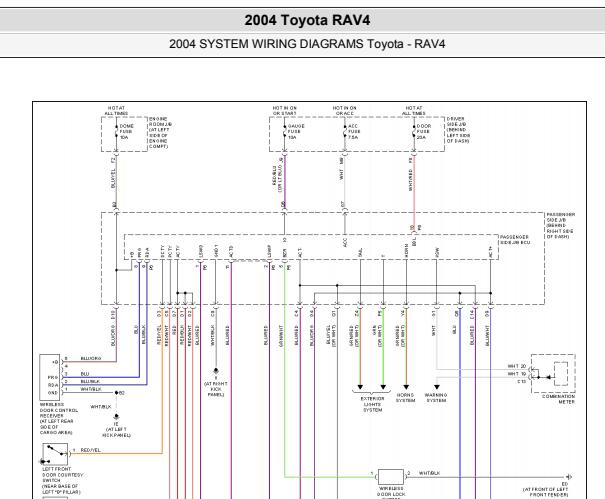The image size is (605, 499).
Task: Click the arrowhead pointing to WARNING SYSTEM
Action: point(437,387)
